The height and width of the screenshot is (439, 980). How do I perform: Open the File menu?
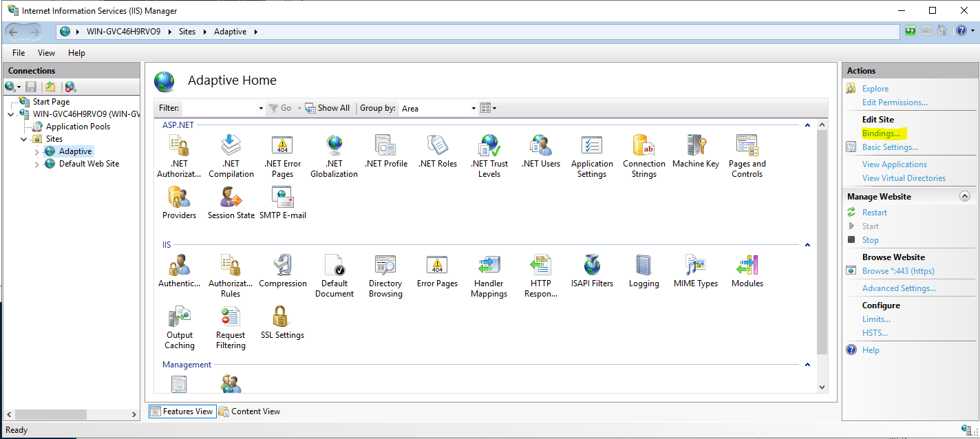pos(19,53)
